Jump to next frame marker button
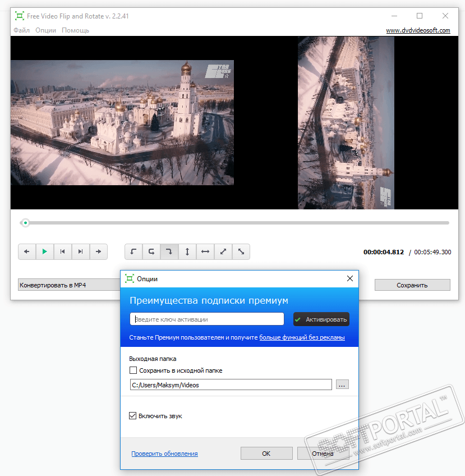This screenshot has height=476, width=465. click(80, 251)
